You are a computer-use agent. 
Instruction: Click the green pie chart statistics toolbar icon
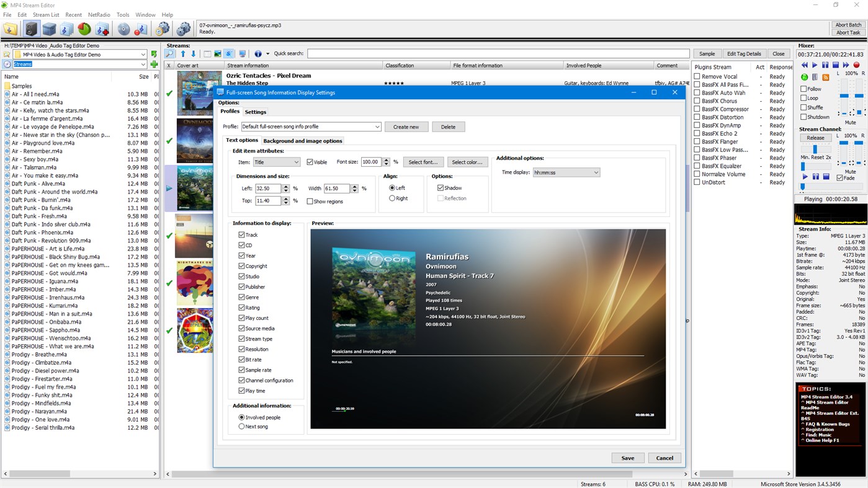(83, 28)
